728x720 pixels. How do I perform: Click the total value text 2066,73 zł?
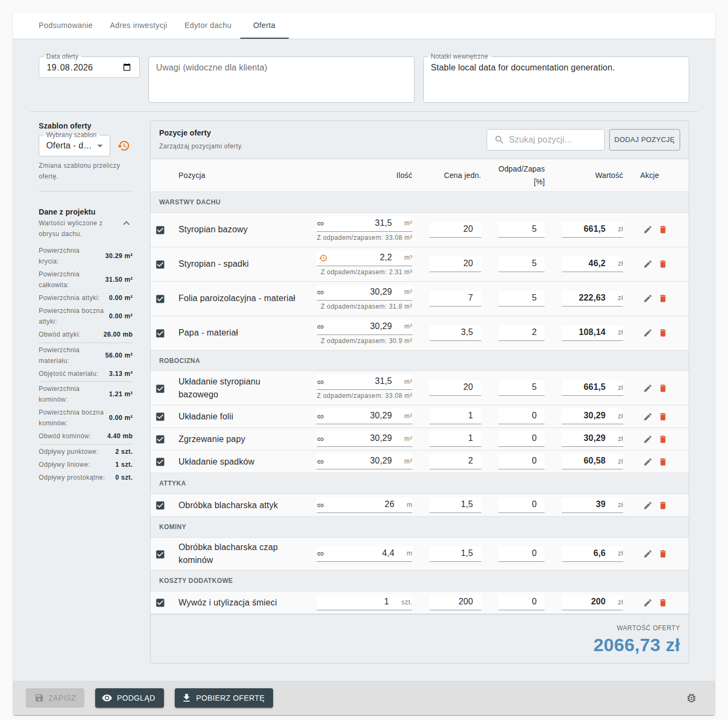click(x=637, y=645)
